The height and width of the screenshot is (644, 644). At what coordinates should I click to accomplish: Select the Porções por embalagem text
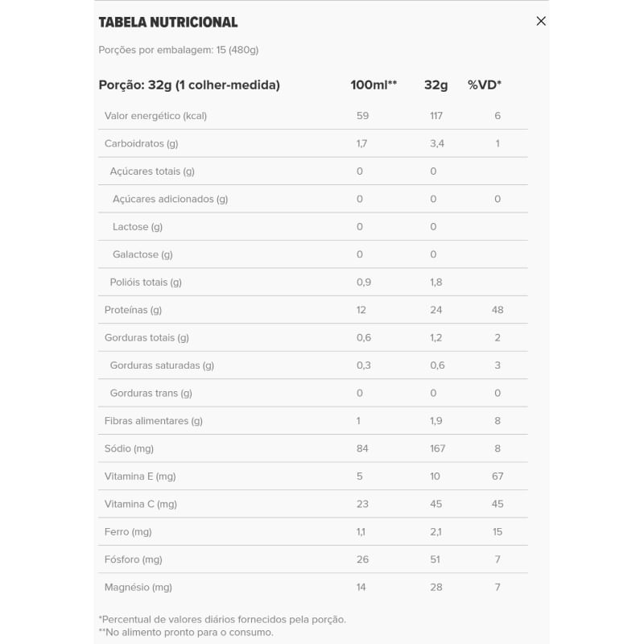pos(178,50)
